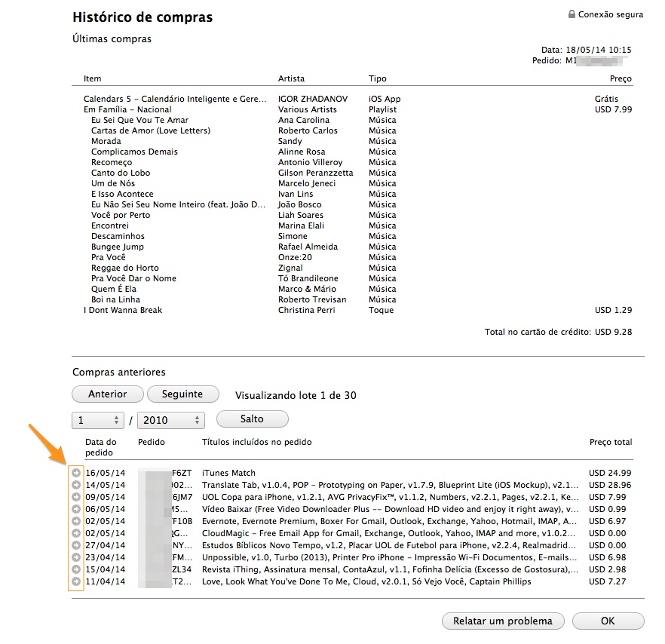The width and height of the screenshot is (665, 644).
Task: Click the USD 28.96 total price
Action: point(610,484)
